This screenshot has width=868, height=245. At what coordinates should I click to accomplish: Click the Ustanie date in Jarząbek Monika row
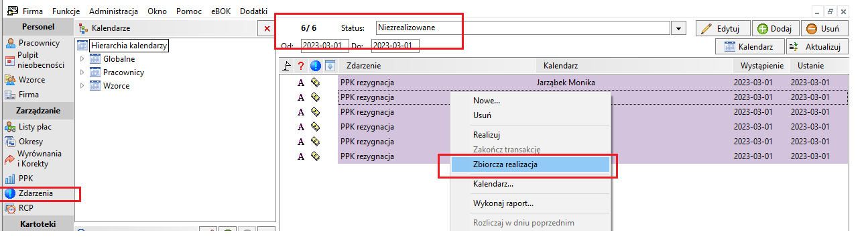(x=810, y=83)
